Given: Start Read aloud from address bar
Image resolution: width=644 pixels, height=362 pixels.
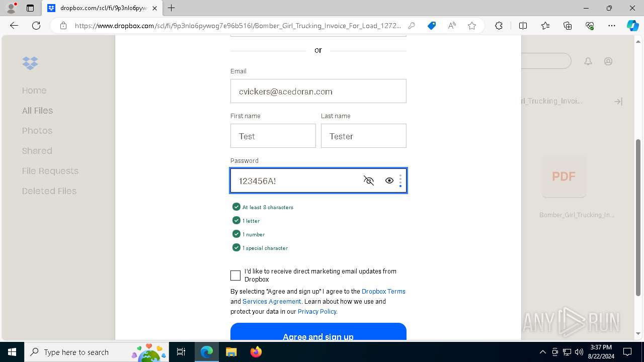Looking at the screenshot, I should click(452, 26).
